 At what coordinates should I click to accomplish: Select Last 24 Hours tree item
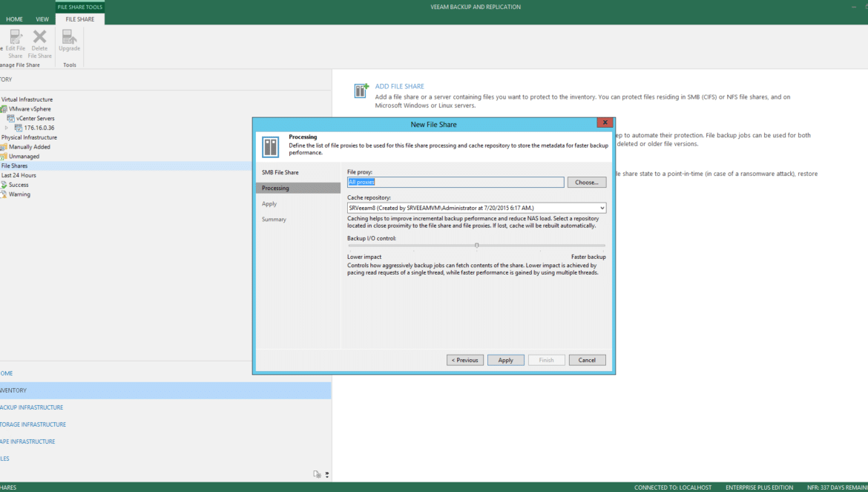(19, 175)
